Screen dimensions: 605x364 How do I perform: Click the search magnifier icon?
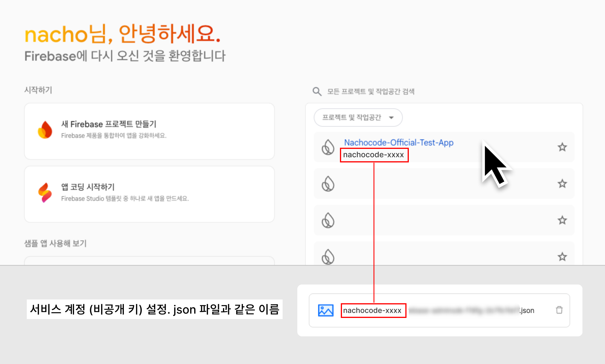point(317,92)
